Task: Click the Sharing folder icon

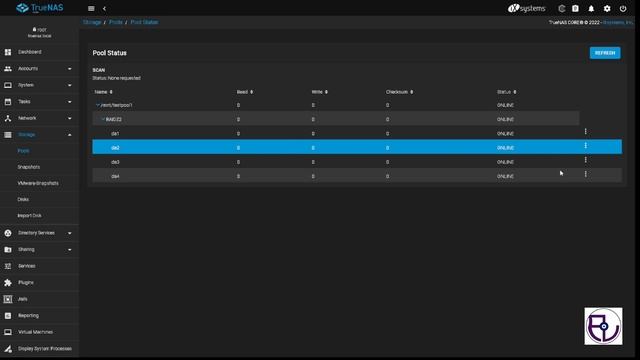Action: [x=8, y=250]
